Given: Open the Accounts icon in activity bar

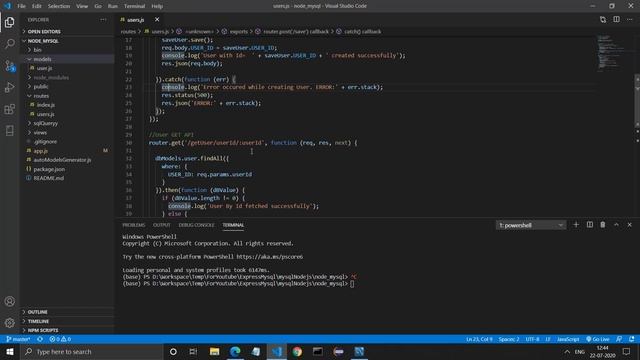Looking at the screenshot, I should 9,301.
